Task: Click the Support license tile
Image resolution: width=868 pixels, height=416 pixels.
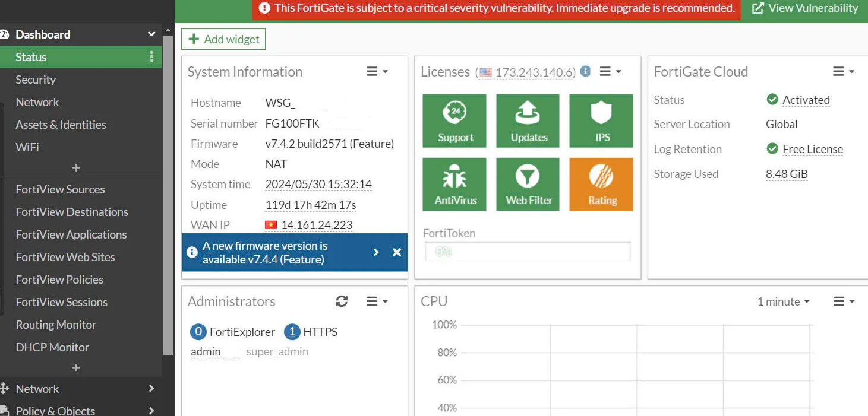Action: point(454,121)
